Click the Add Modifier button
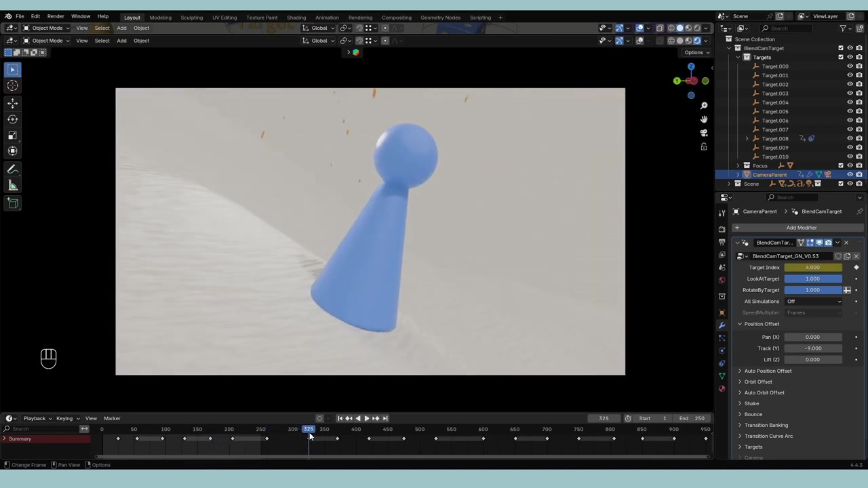The height and width of the screenshot is (488, 868). [801, 228]
